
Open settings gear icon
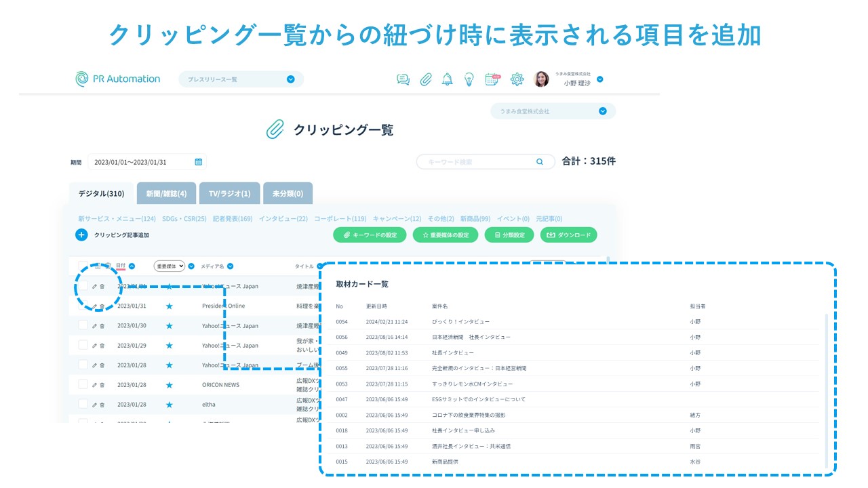point(517,79)
